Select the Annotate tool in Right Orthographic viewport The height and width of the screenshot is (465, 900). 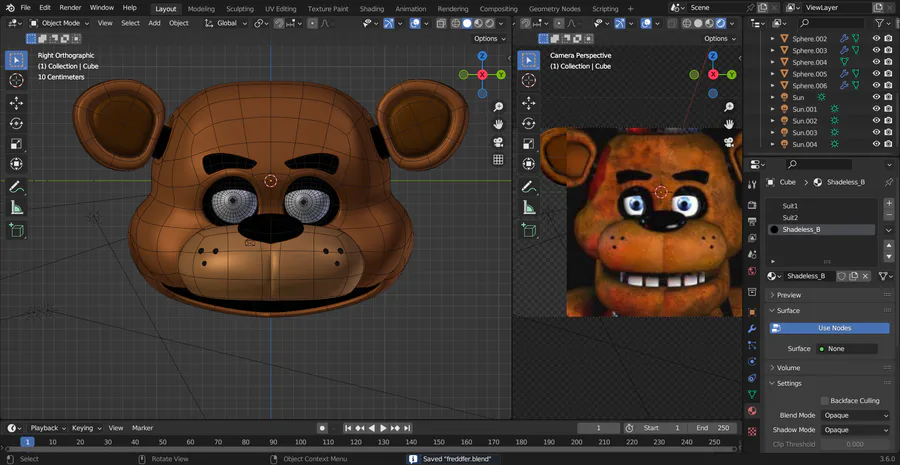[x=16, y=187]
